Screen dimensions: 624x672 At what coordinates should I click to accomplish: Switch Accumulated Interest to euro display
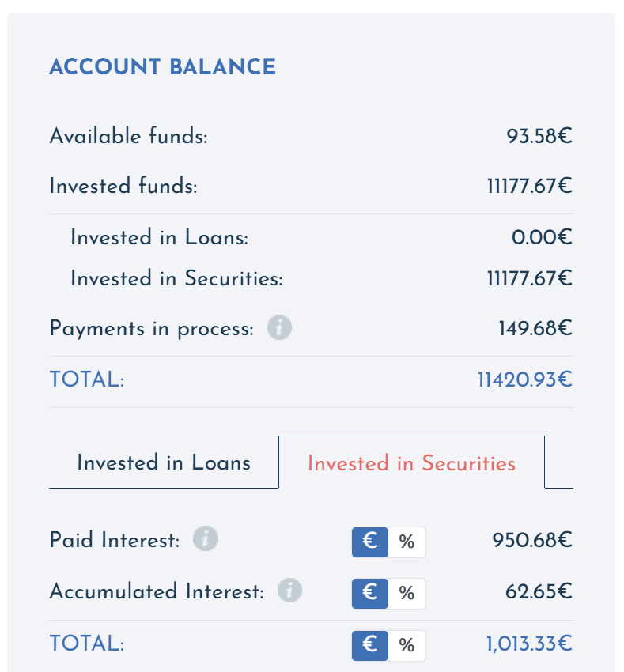(x=369, y=594)
